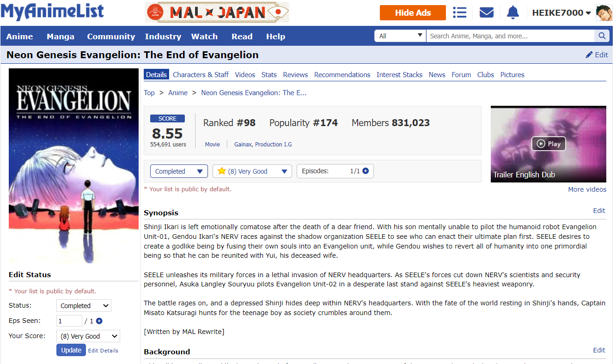This screenshot has width=616, height=364.
Task: Open messages envelope icon
Action: [x=486, y=12]
